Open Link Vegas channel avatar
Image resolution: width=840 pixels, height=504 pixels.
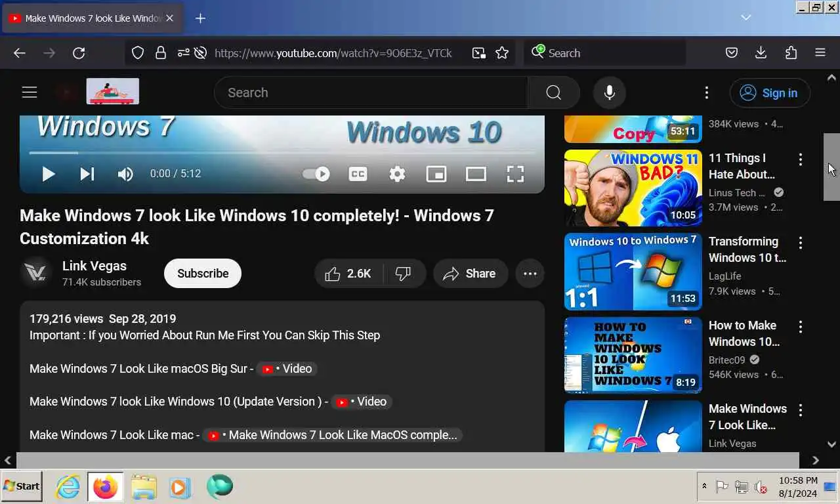coord(35,273)
